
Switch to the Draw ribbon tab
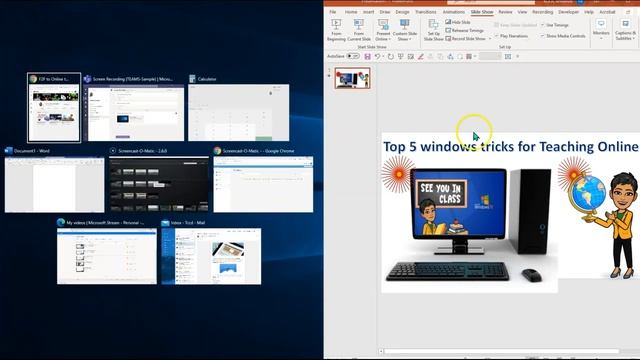(384, 12)
